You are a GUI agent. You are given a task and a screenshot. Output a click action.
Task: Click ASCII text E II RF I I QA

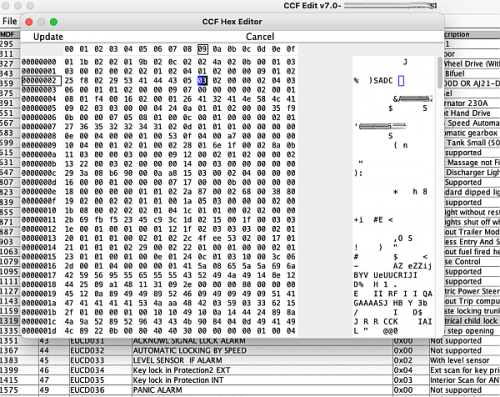[x=393, y=294]
